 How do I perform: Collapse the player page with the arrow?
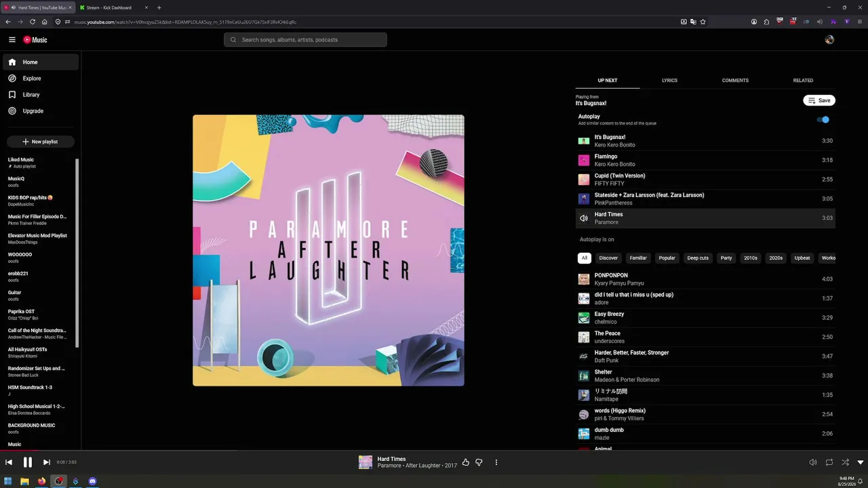tap(861, 462)
